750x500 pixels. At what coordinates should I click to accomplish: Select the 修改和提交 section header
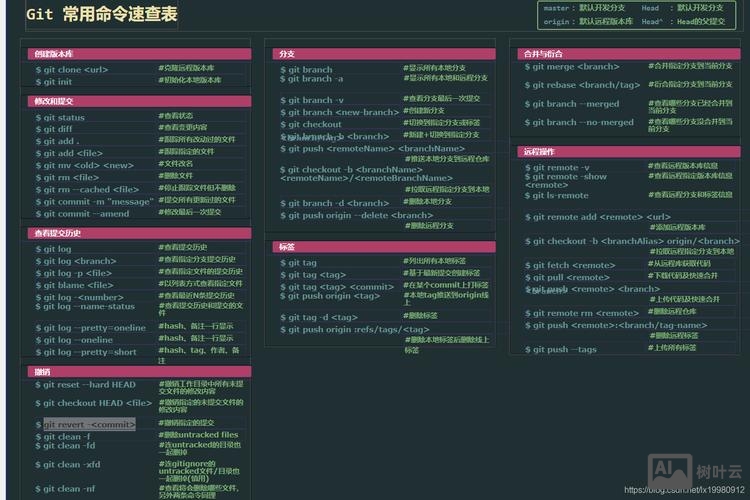point(139,101)
